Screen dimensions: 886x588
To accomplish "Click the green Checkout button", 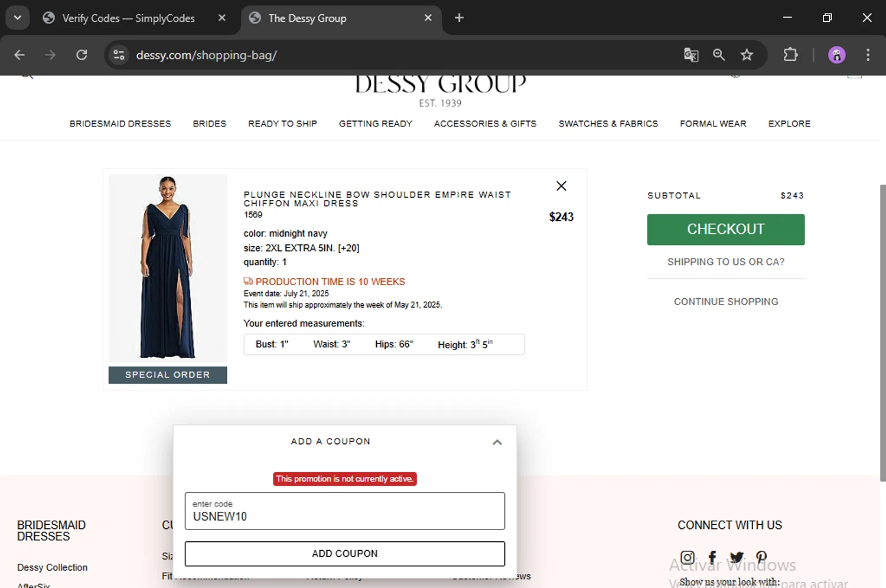I will (x=725, y=229).
